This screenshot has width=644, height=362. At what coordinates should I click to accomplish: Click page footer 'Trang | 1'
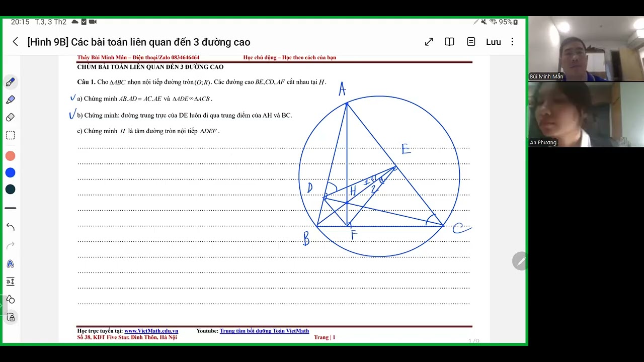tap(325, 337)
